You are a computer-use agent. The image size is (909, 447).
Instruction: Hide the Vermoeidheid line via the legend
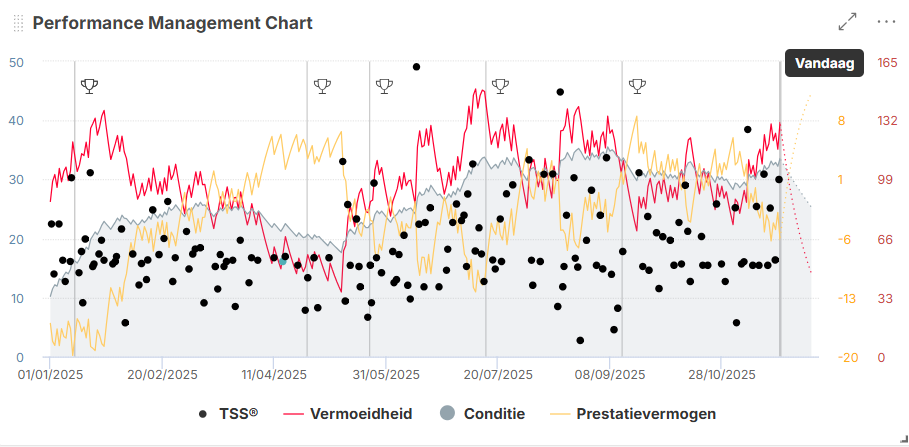[x=348, y=413]
